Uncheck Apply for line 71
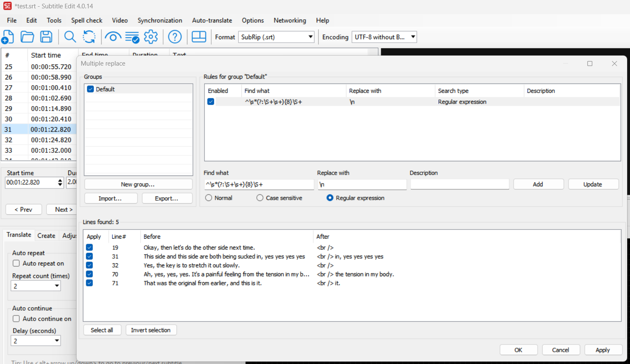 [x=90, y=283]
